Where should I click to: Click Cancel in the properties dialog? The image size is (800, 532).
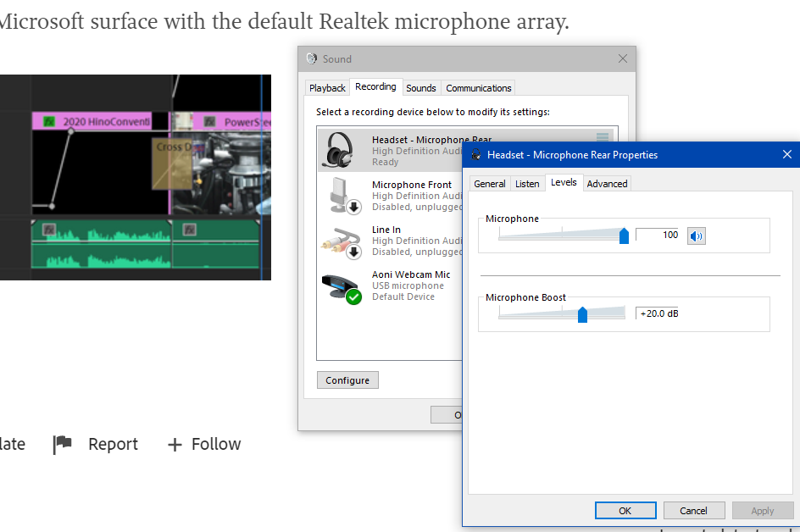694,510
